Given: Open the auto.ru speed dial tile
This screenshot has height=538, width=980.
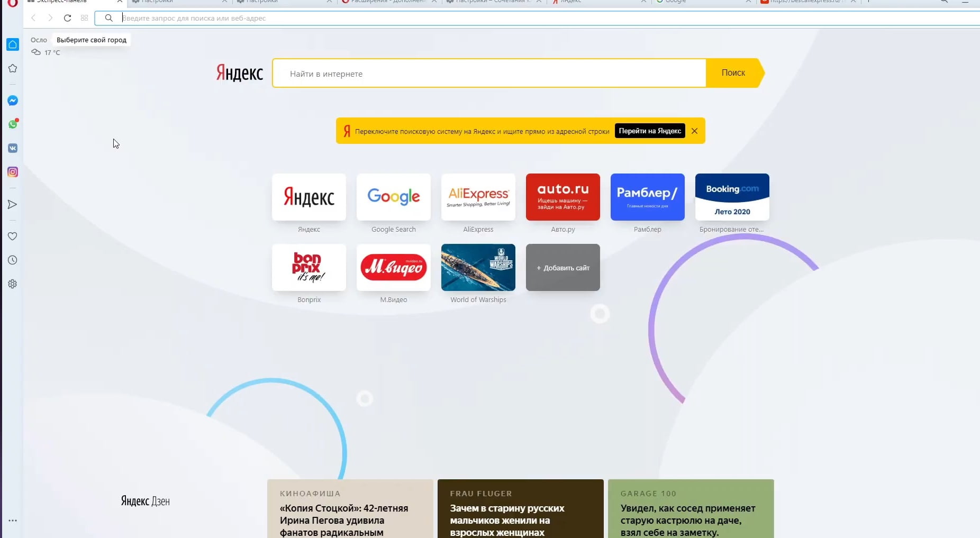Looking at the screenshot, I should coord(563,197).
